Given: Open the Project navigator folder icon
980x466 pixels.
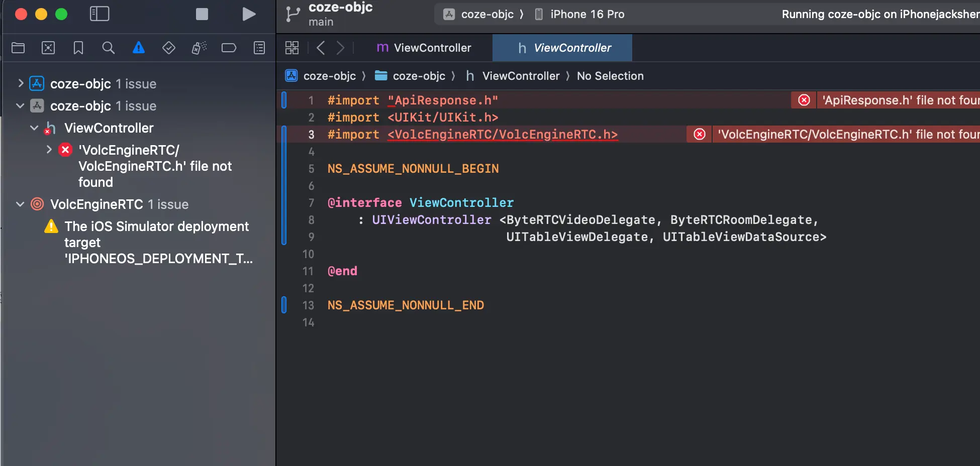Looking at the screenshot, I should point(18,48).
